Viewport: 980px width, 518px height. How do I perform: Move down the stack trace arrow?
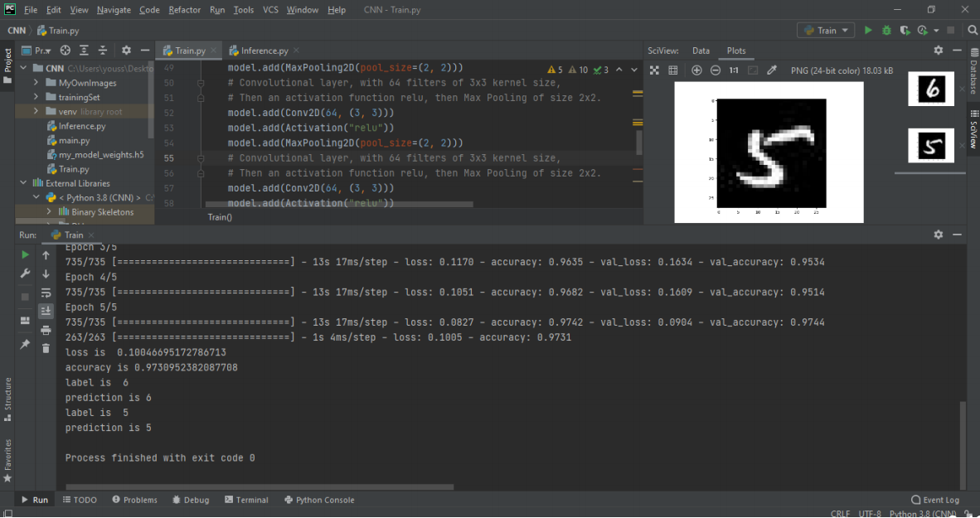tap(46, 274)
